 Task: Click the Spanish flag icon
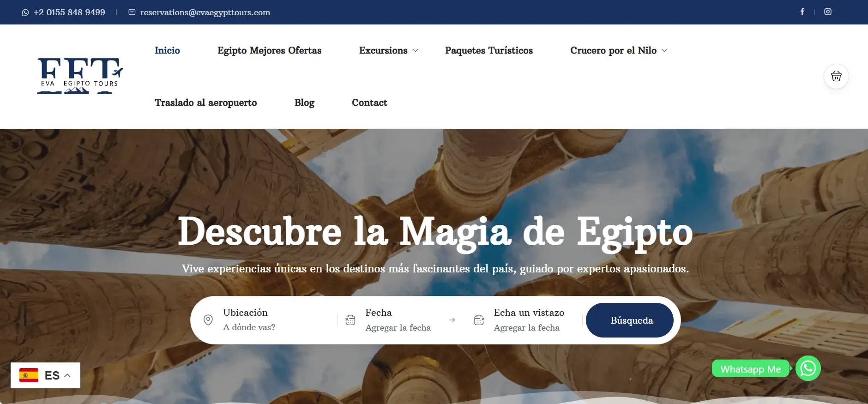[x=29, y=375]
